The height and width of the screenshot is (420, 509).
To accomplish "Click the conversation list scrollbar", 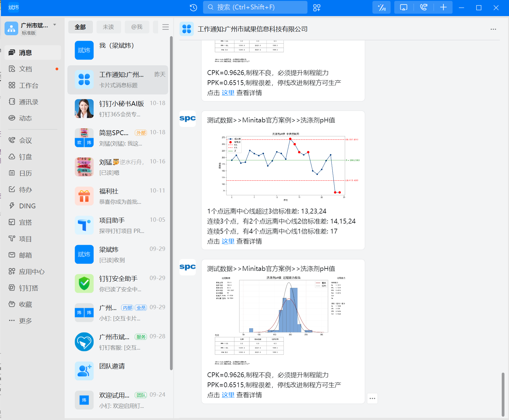I will pos(171,203).
